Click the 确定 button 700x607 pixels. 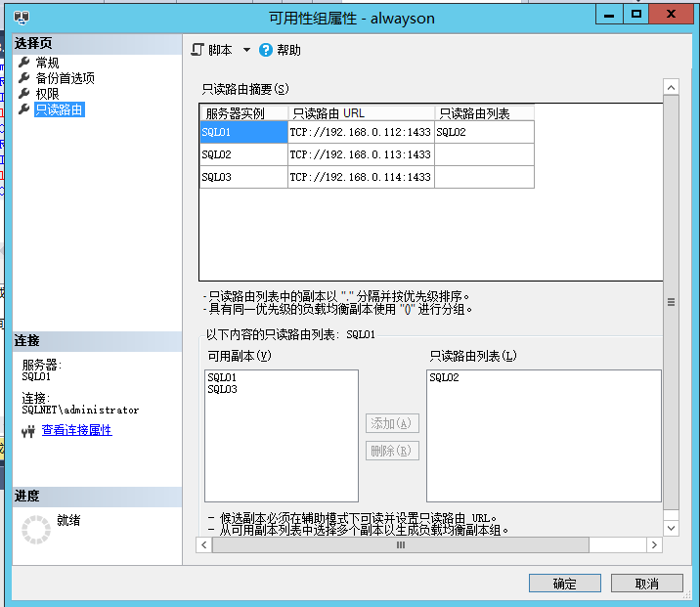coord(565,583)
